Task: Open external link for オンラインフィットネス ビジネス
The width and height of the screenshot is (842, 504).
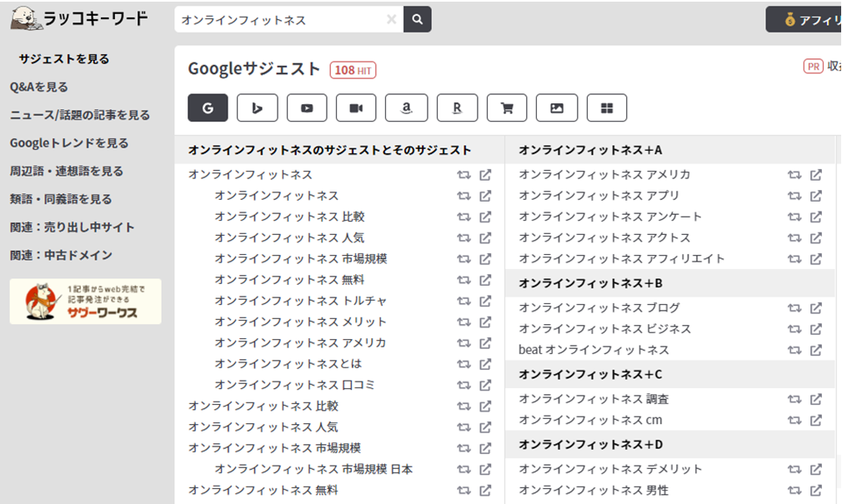Action: [815, 329]
